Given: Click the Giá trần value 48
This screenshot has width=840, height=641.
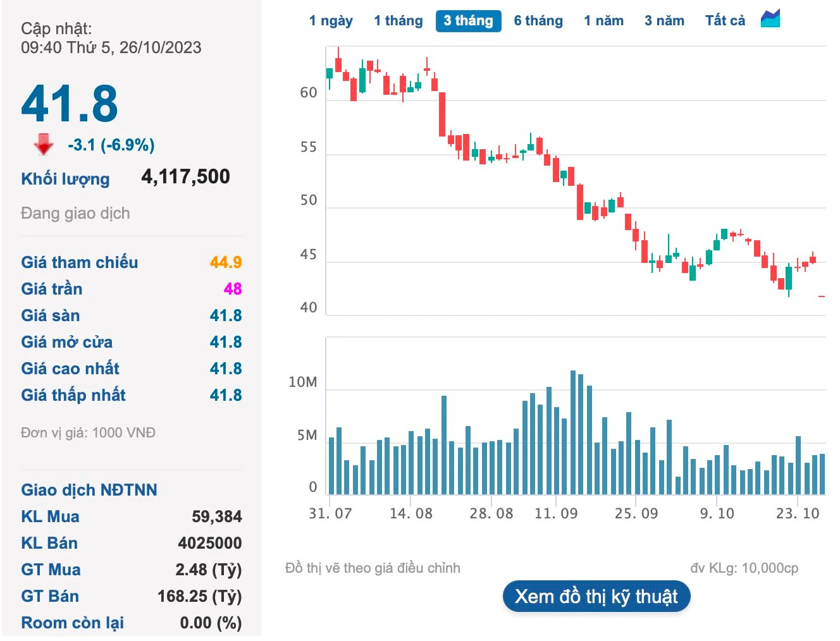Looking at the screenshot, I should click(232, 289).
